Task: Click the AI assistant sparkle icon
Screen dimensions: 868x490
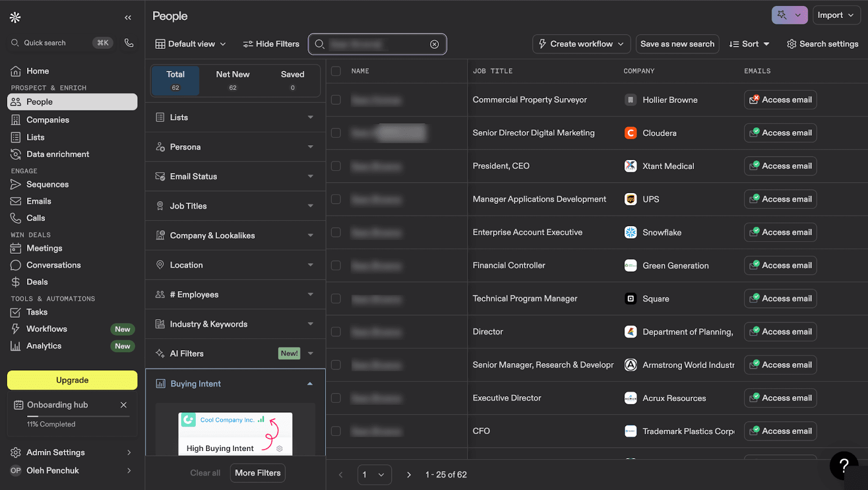Action: (x=782, y=15)
